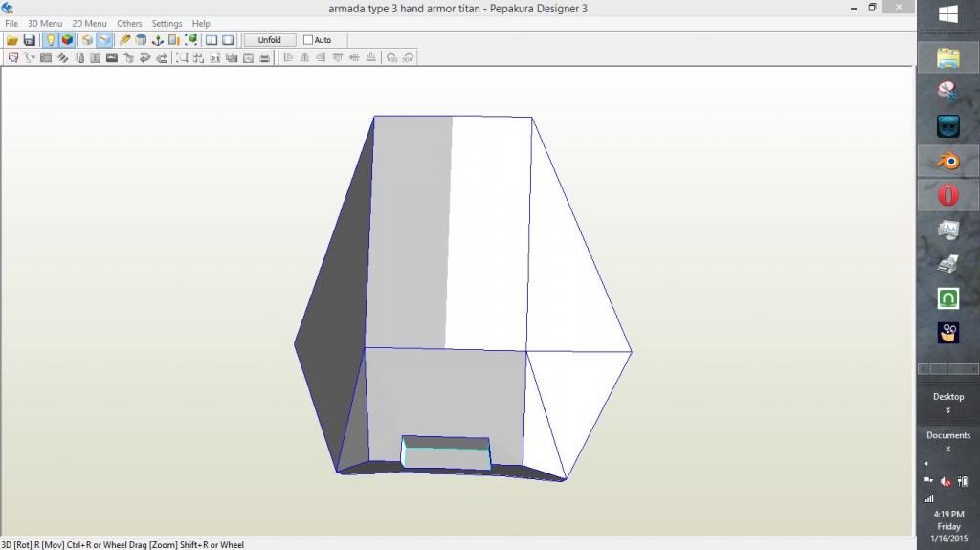Click the 4:19 PM clock
Screen dimensions: 980x550
948,514
